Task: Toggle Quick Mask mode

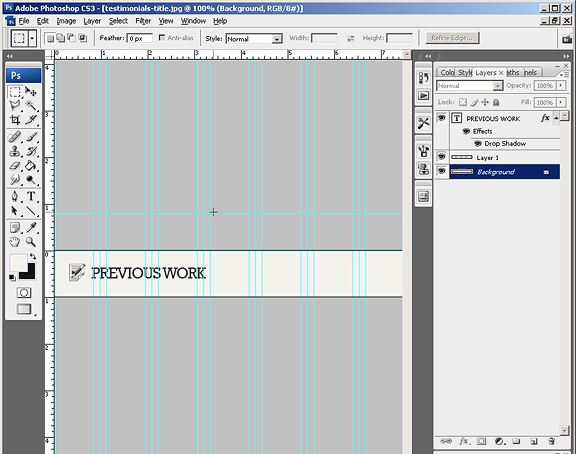Action: point(24,293)
